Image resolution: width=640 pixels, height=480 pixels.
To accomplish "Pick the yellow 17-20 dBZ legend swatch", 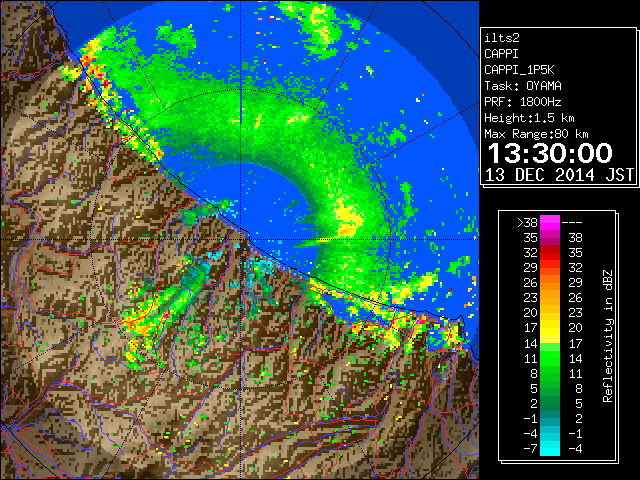I will coord(550,328).
